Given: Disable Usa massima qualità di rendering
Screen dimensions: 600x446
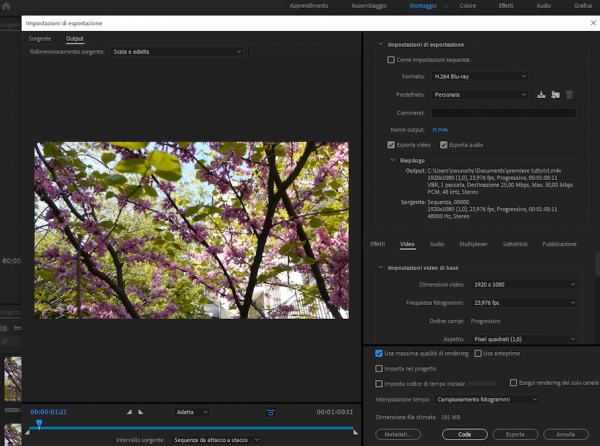Looking at the screenshot, I should coord(378,353).
